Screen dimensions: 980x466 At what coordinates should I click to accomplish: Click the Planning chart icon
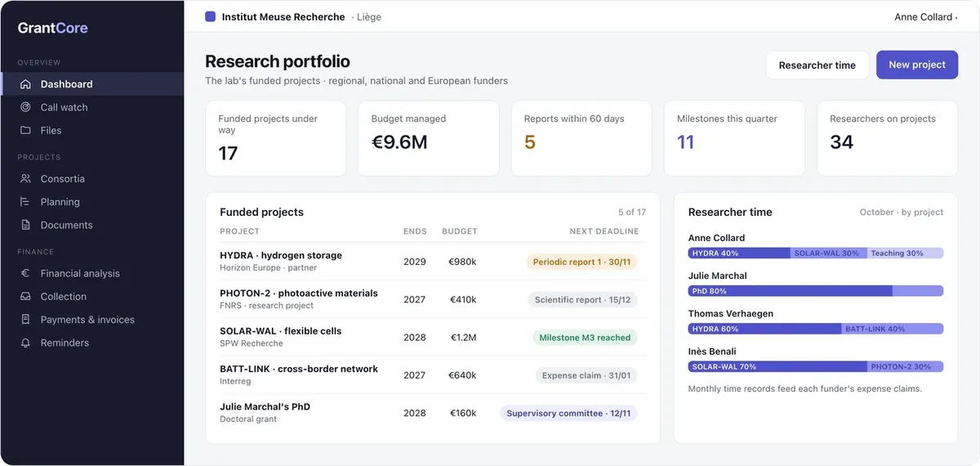coord(25,202)
